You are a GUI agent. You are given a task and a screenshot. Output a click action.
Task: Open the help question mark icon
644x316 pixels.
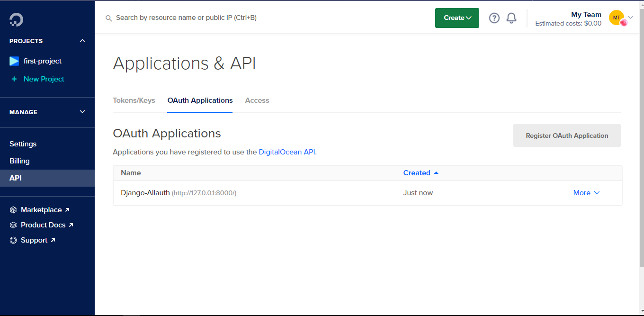coord(494,18)
